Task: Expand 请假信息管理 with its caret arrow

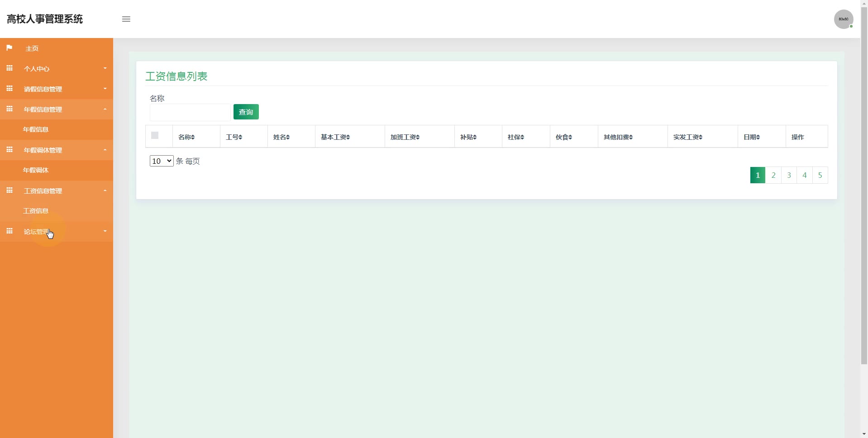Action: point(105,89)
